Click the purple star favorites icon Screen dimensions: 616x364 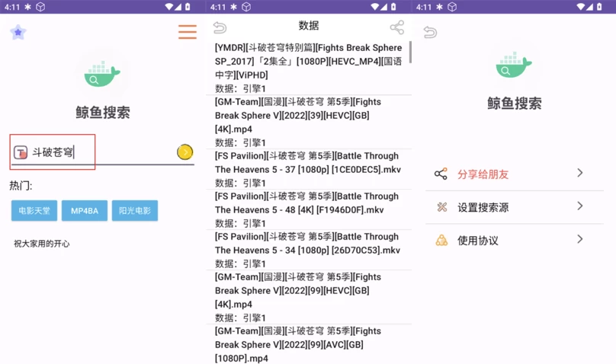click(x=18, y=32)
